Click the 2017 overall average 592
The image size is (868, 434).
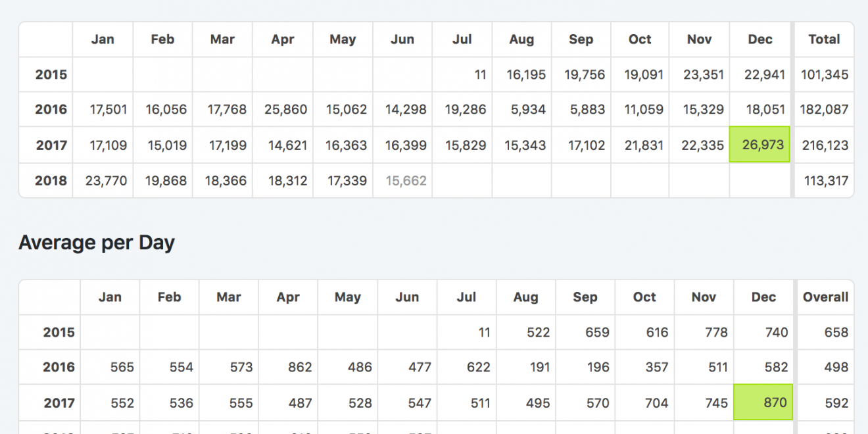(x=836, y=402)
